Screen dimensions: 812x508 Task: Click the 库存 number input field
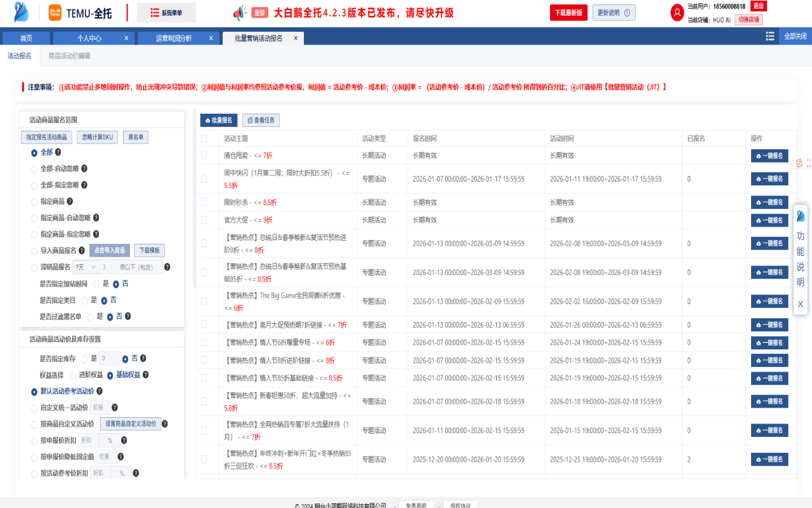(109, 359)
